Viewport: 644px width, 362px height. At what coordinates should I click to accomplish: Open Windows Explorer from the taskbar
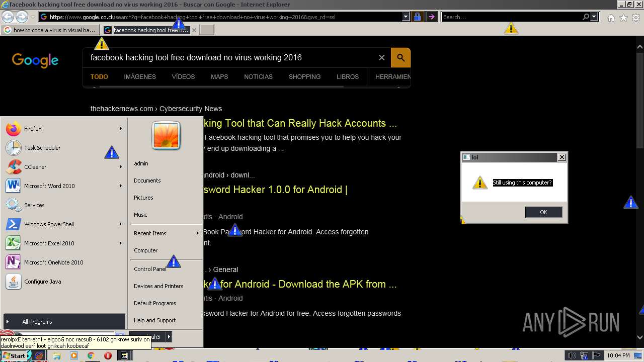pos(57,355)
